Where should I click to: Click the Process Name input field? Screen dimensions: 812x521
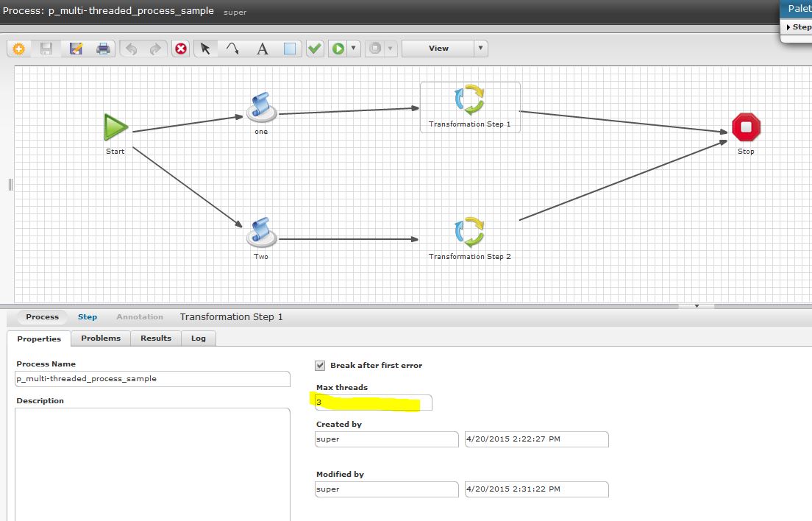(x=153, y=379)
